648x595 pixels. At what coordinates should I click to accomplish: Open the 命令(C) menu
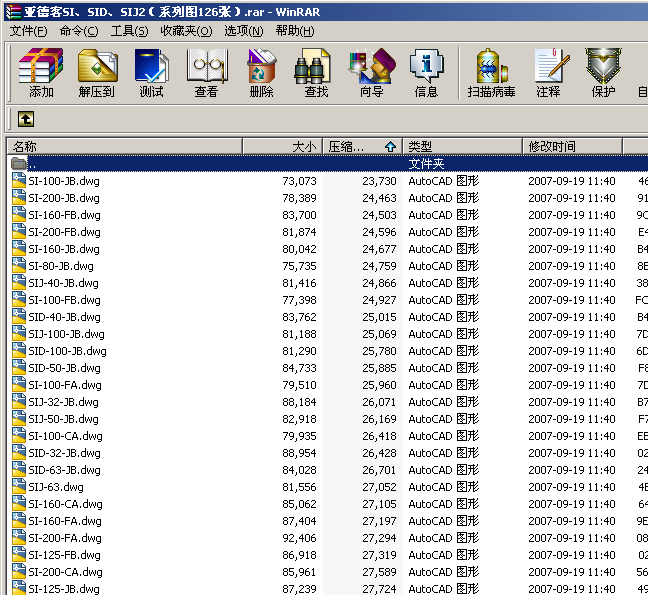click(79, 31)
